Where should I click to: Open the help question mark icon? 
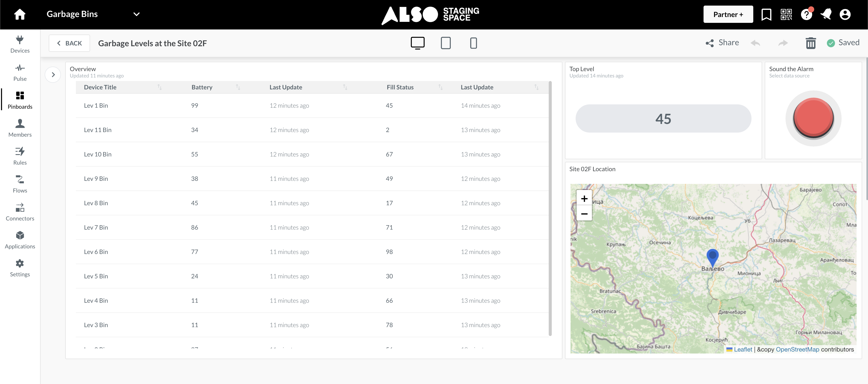[806, 14]
